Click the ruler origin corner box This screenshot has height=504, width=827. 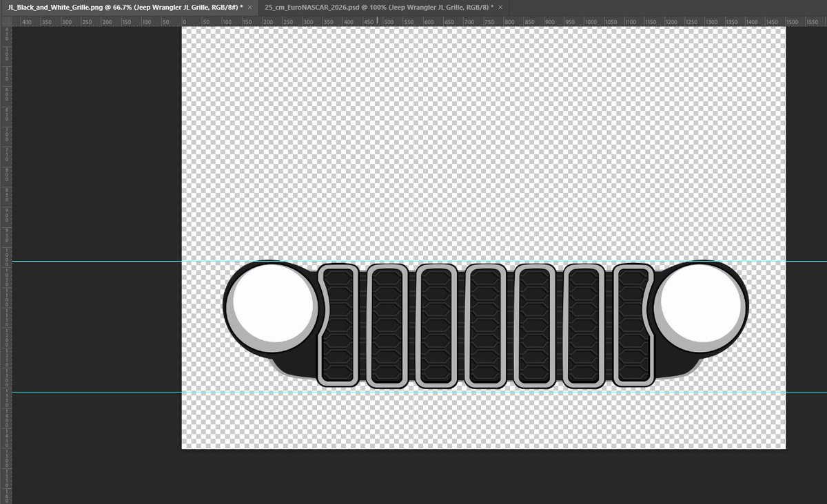pos(6,22)
